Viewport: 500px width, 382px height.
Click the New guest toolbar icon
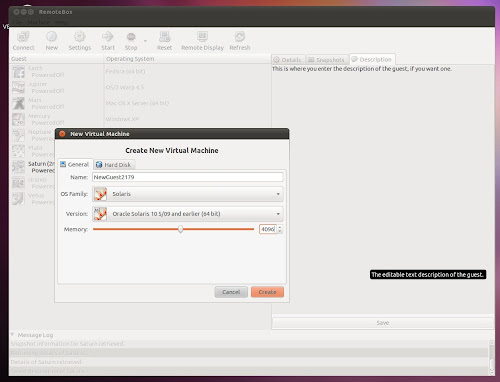[52, 36]
